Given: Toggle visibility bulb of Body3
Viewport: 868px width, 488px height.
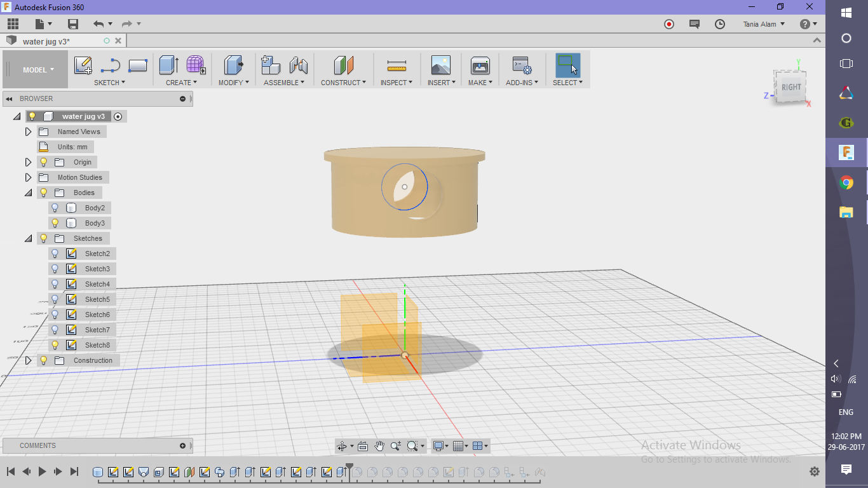Looking at the screenshot, I should pos(55,223).
